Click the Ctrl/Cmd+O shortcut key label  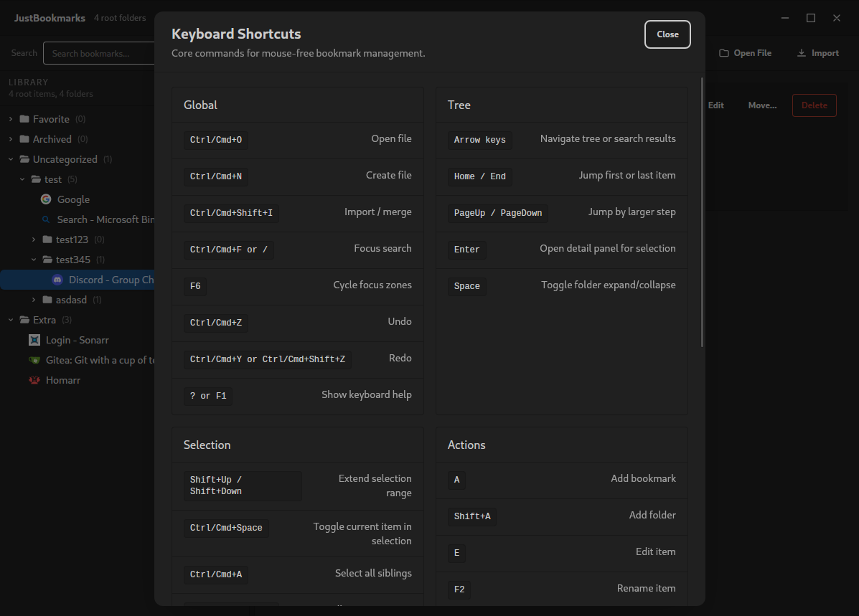tap(216, 140)
